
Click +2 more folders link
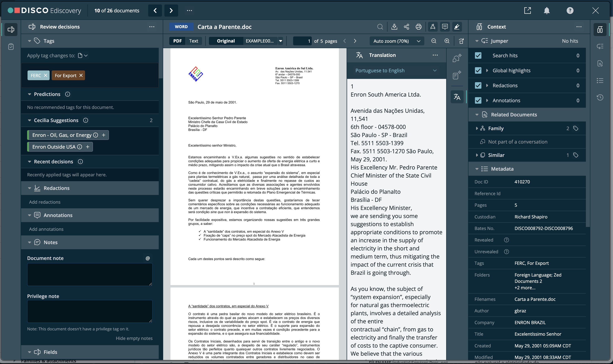(525, 288)
